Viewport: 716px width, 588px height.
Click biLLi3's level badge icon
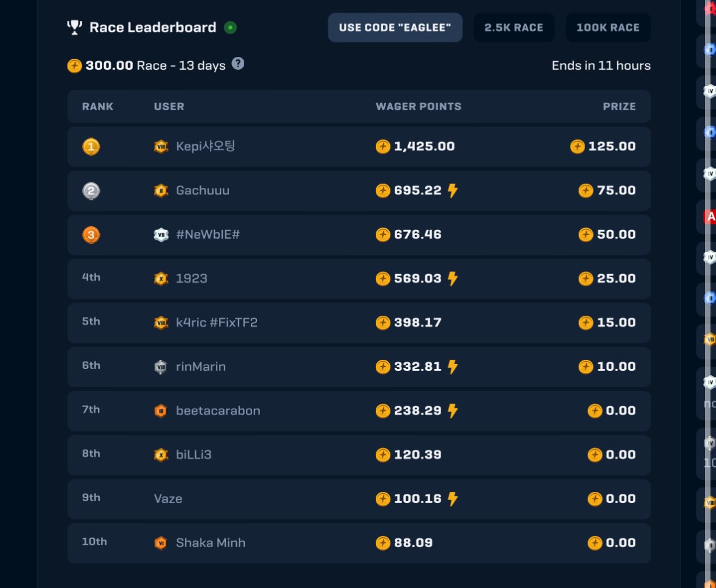pos(161,455)
